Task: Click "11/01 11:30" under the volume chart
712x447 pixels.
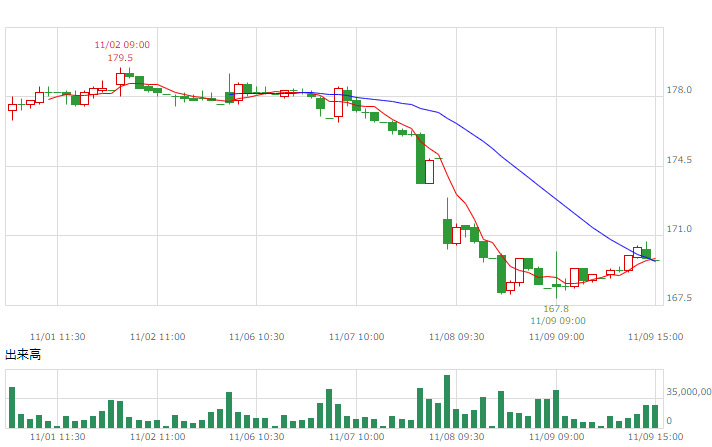Action: click(58, 437)
